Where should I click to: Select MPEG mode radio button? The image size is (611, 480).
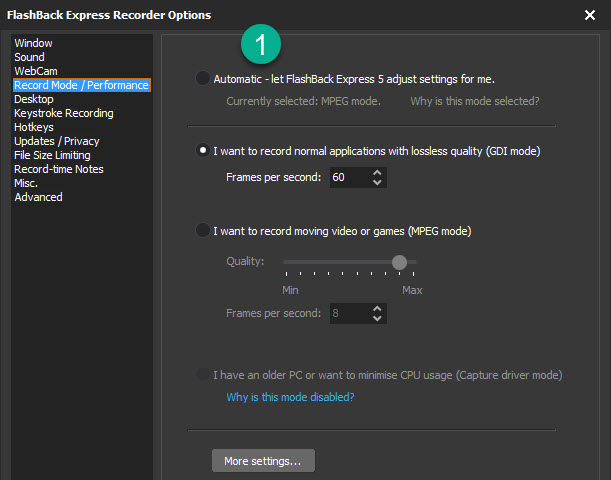point(204,231)
